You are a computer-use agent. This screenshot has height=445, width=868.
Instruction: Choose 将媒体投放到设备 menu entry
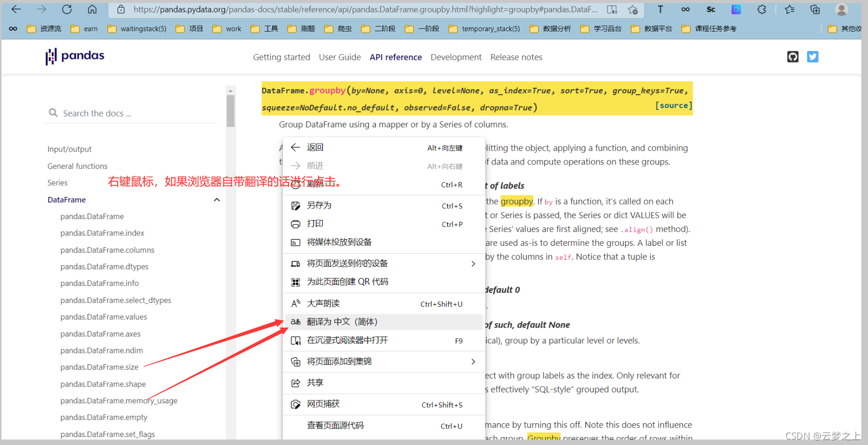[384, 242]
